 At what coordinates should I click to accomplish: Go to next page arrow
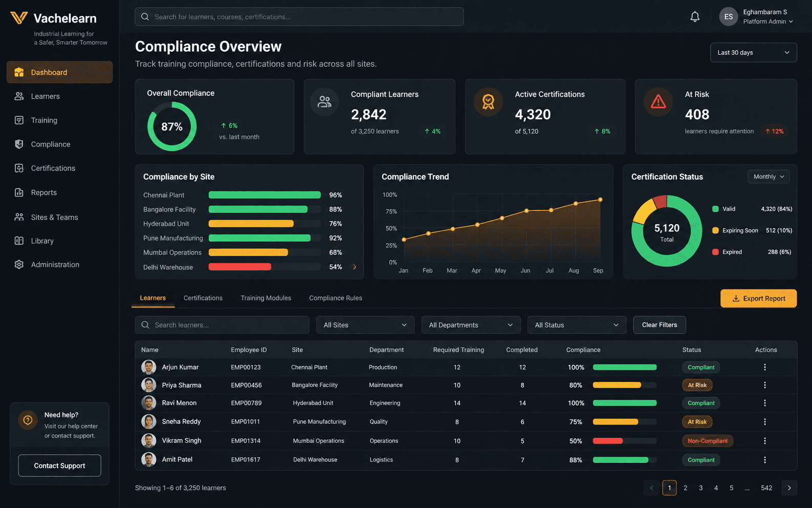(x=789, y=488)
